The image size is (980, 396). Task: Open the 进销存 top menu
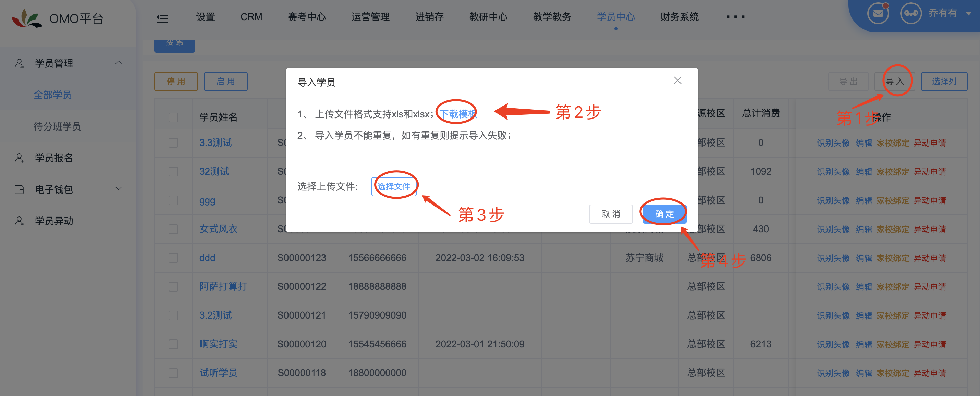tap(429, 17)
